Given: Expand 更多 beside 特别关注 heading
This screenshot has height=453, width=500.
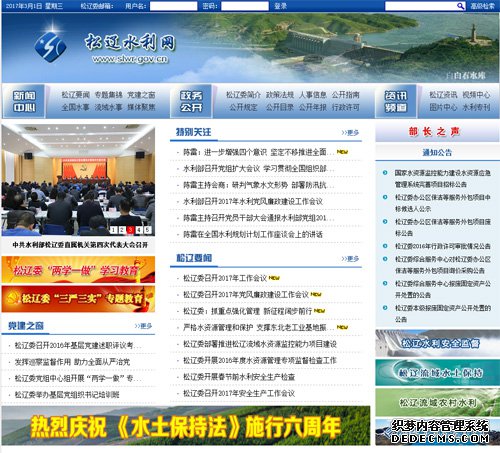Looking at the screenshot, I should 350,133.
